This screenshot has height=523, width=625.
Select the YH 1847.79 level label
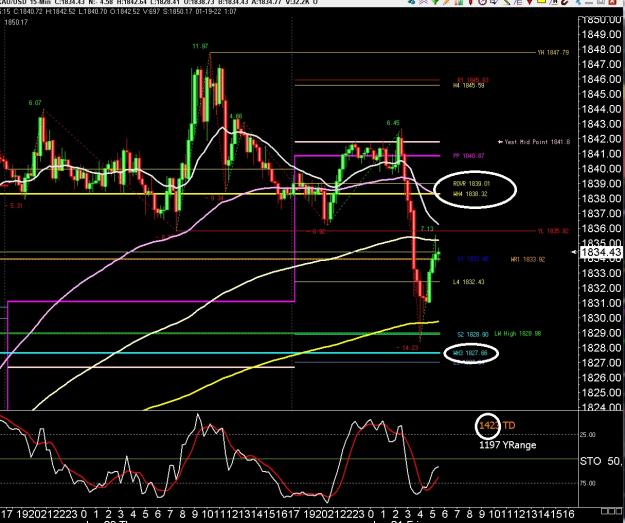[553, 53]
